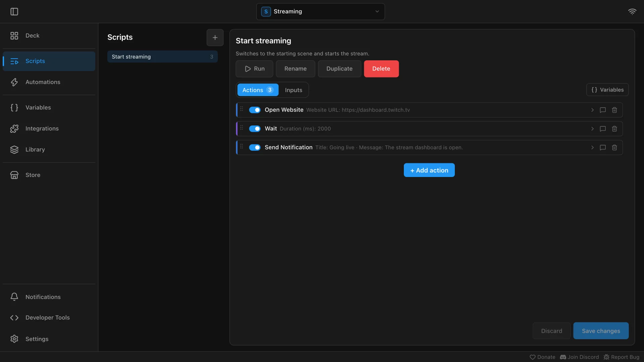
Task: Open the Store section
Action: pos(49,175)
